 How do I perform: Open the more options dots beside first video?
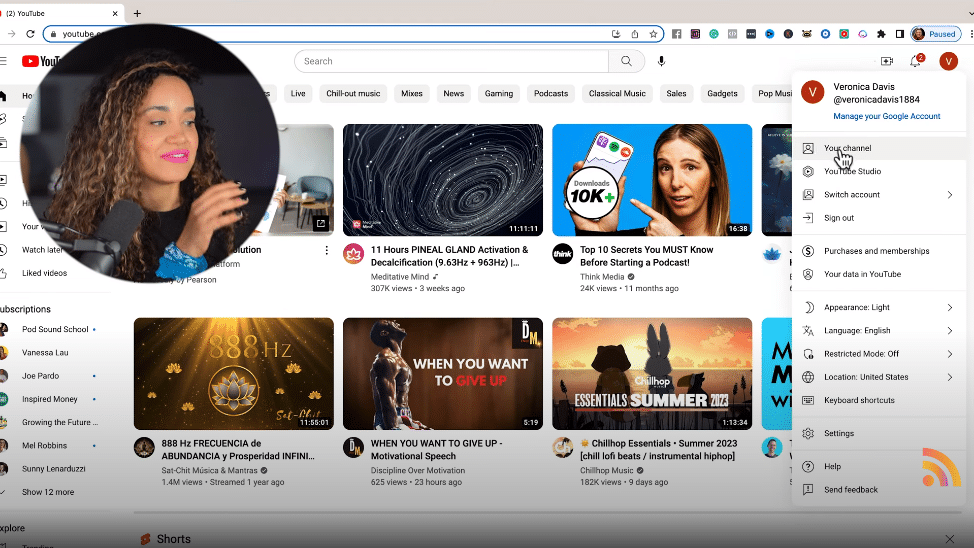326,250
